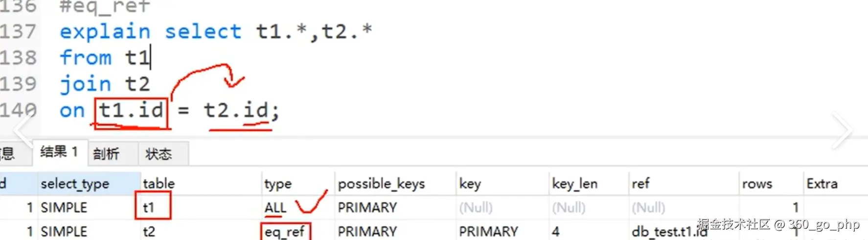Open the 剖析 tab

106,154
